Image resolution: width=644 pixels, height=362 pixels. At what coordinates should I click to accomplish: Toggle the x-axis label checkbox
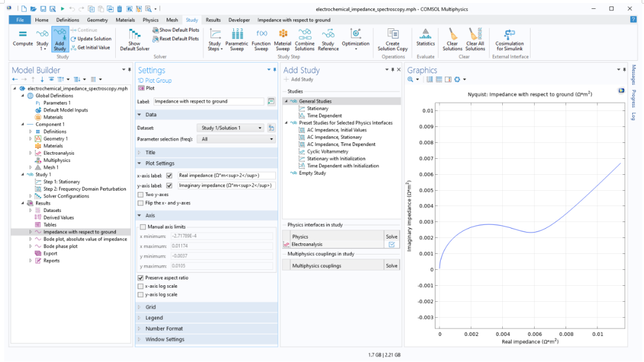pos(169,175)
